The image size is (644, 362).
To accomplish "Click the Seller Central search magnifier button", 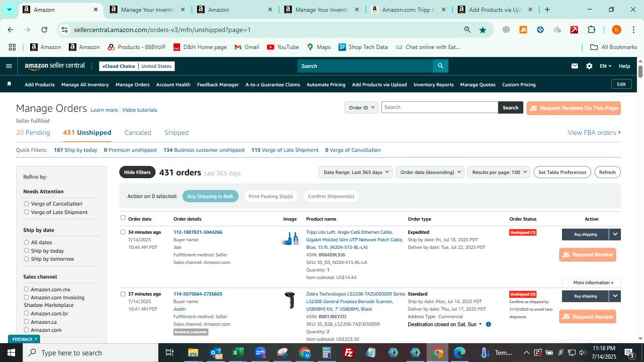I will coord(440,66).
